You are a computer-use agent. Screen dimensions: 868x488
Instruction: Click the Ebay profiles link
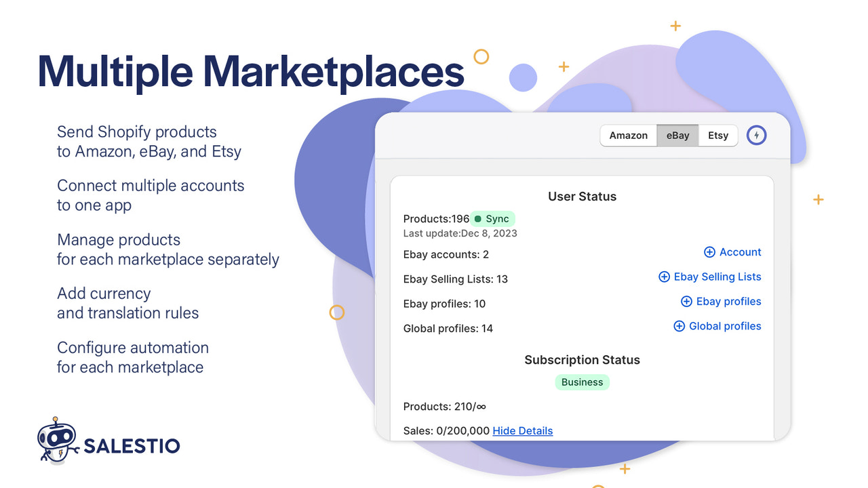727,301
